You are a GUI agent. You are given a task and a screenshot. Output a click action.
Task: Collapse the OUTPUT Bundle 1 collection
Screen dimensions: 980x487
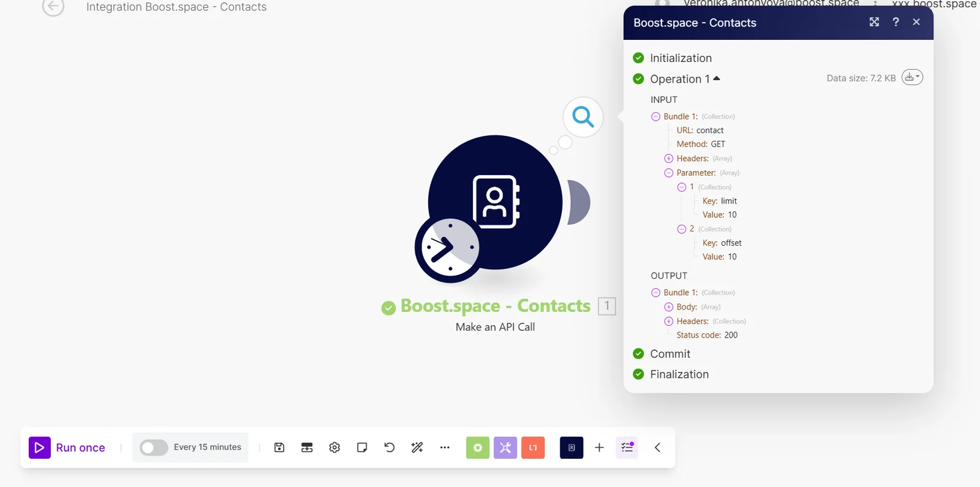(655, 293)
